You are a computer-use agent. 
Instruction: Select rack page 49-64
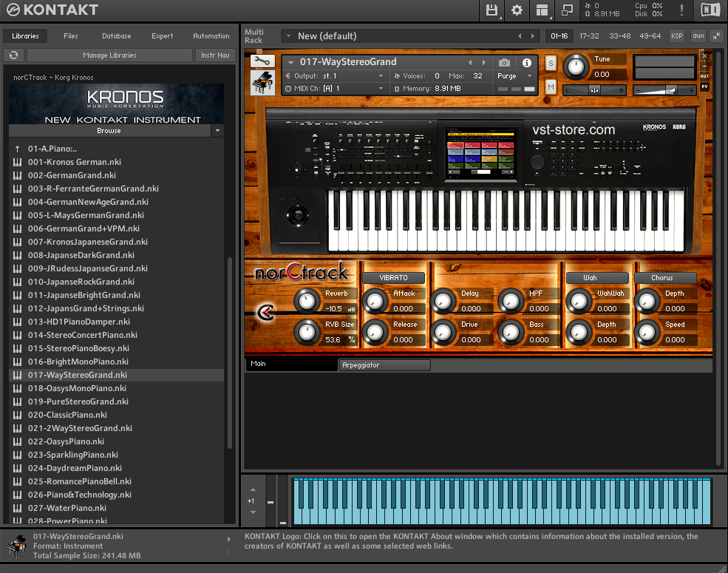[650, 36]
